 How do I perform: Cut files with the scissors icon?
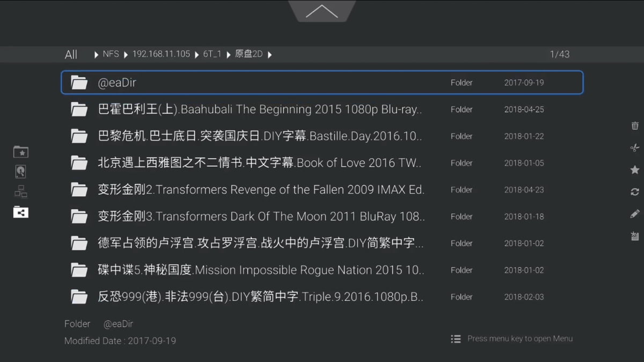634,147
